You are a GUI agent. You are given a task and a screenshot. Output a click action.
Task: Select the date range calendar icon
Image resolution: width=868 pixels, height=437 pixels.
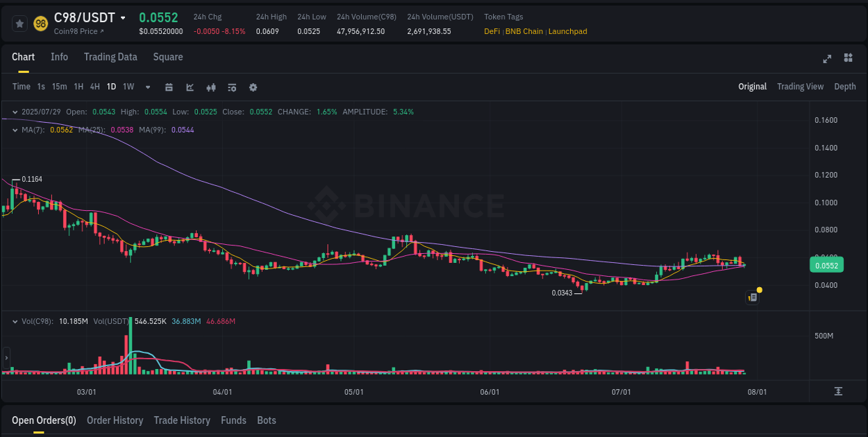[x=169, y=87]
